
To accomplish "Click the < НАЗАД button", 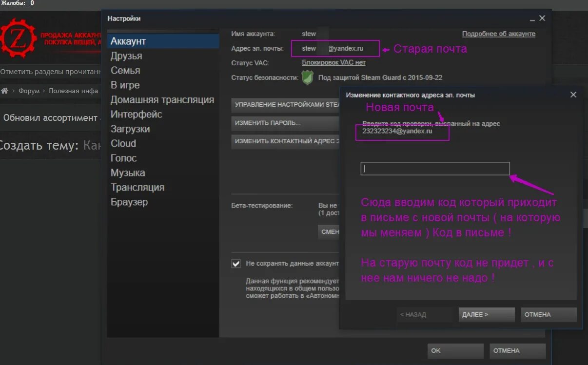I will click(x=424, y=314).
